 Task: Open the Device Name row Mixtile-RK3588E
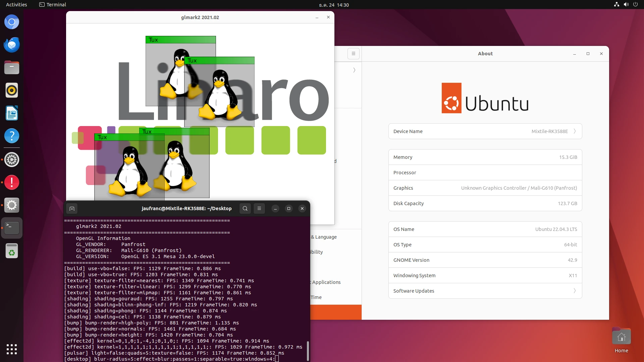pos(485,131)
